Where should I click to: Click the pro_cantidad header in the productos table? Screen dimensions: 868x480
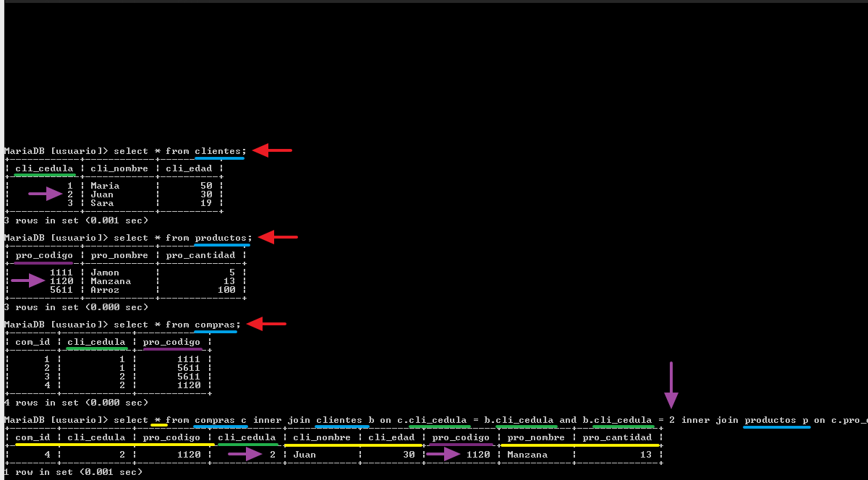(200, 255)
